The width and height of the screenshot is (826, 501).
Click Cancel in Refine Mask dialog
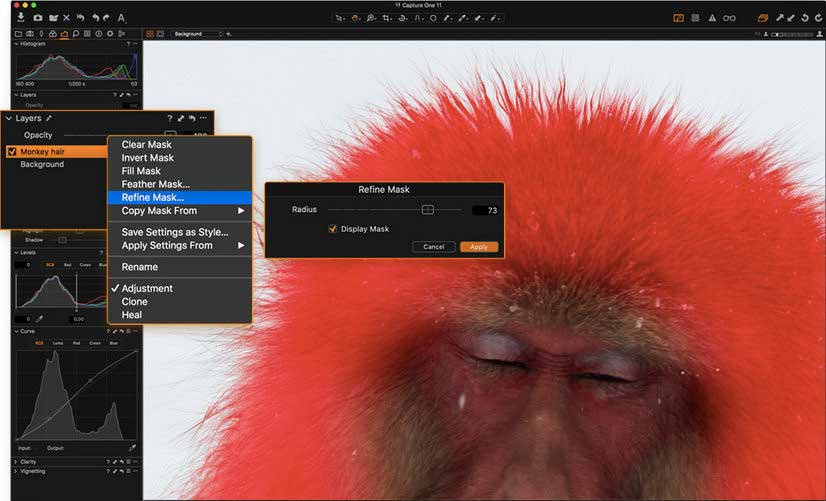434,247
